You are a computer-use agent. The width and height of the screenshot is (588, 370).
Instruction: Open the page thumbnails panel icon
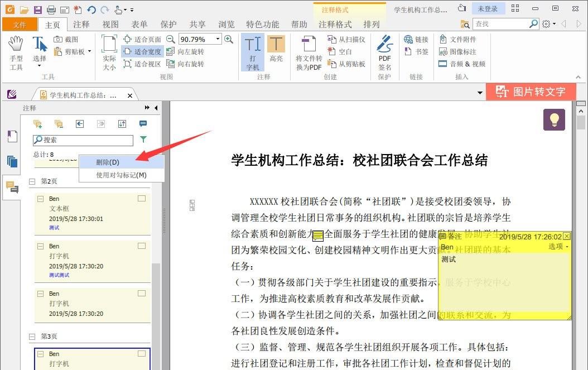coord(12,162)
